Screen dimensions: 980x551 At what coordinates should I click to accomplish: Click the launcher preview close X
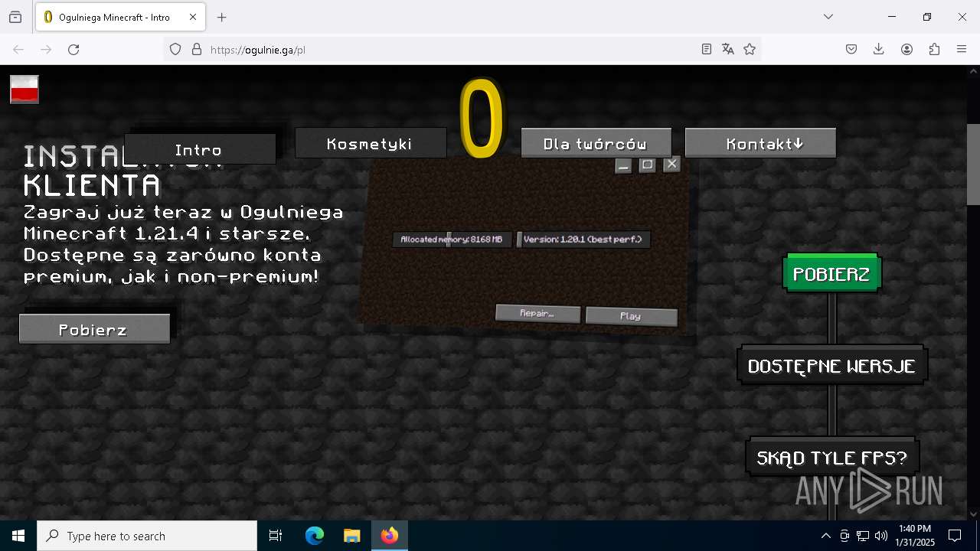coord(671,164)
